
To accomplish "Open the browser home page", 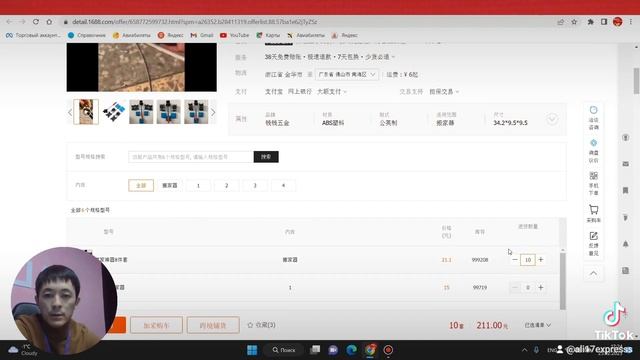I will coord(49,22).
